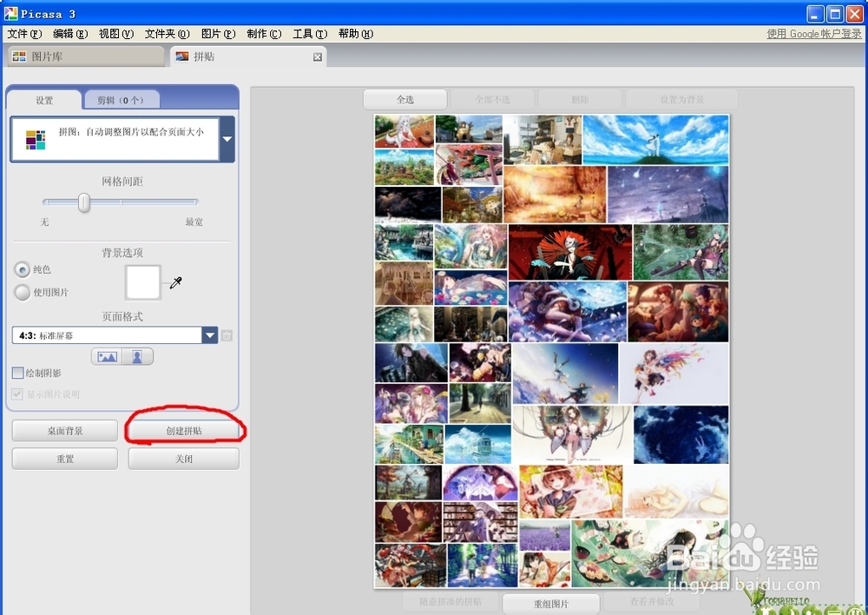Select 纯色 solid color background
The image size is (868, 615).
23,270
